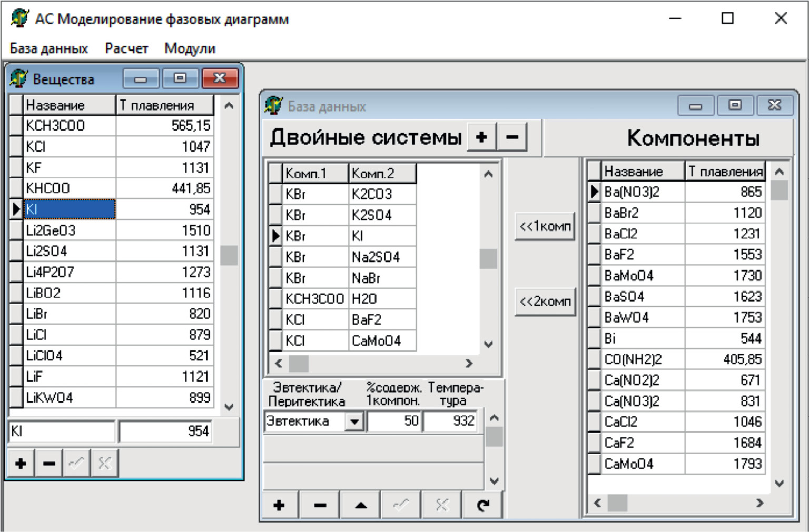
Task: Add a new substance with plus icon in Вещества
Action: pos(21,463)
